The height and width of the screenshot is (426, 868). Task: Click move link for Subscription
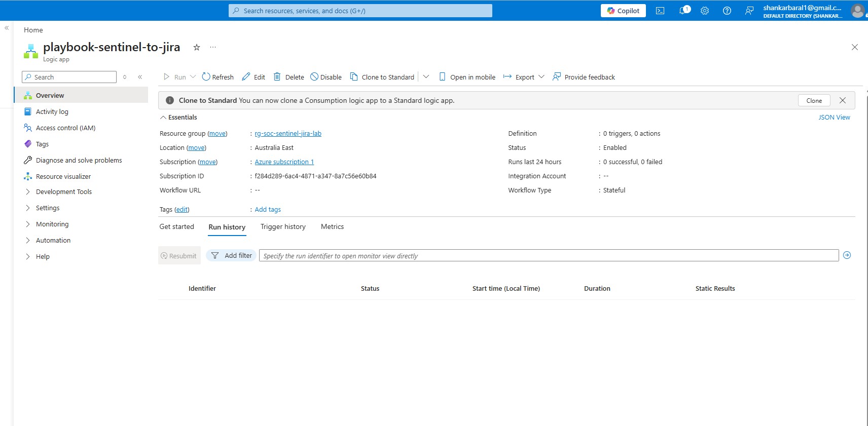click(x=207, y=162)
